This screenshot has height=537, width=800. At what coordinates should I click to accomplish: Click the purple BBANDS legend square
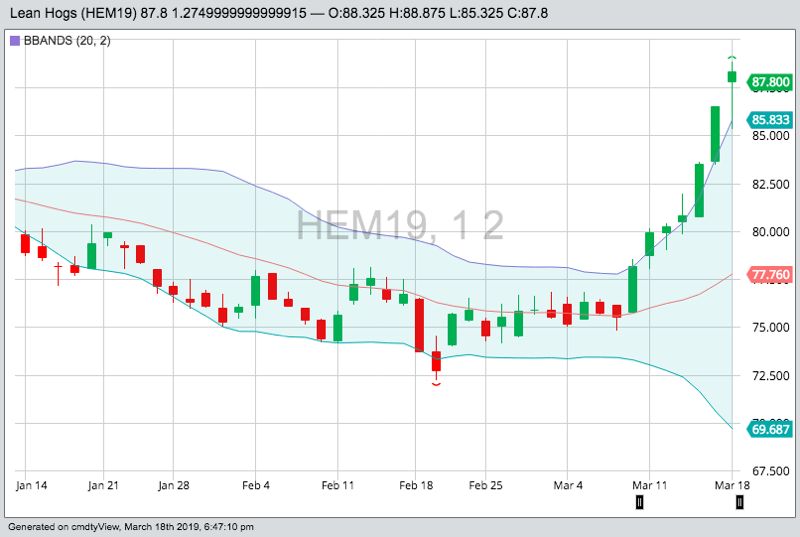click(14, 41)
